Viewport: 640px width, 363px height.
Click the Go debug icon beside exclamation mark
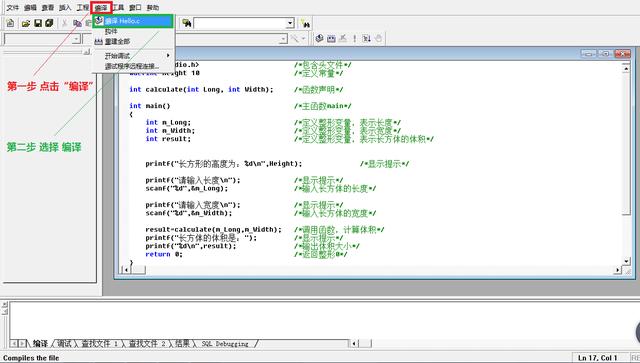(367, 38)
